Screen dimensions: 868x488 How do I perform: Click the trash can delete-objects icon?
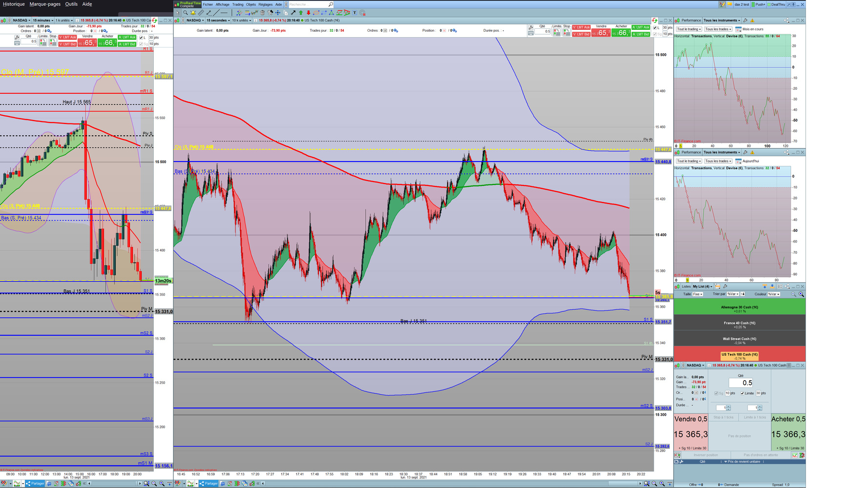point(263,13)
